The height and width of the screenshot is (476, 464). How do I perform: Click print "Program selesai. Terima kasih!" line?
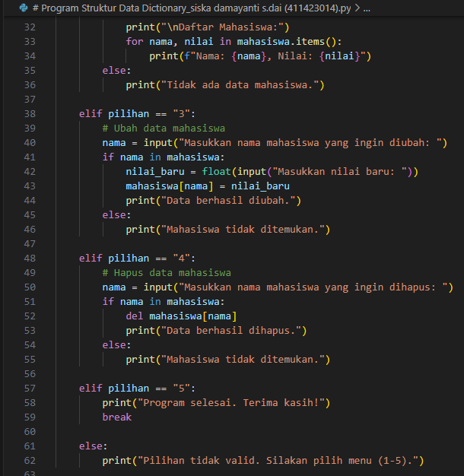(x=216, y=403)
